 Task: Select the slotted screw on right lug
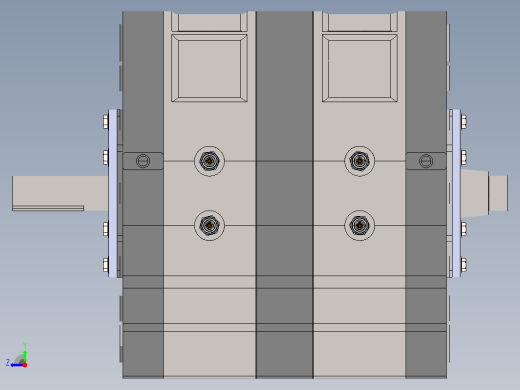pos(426,161)
